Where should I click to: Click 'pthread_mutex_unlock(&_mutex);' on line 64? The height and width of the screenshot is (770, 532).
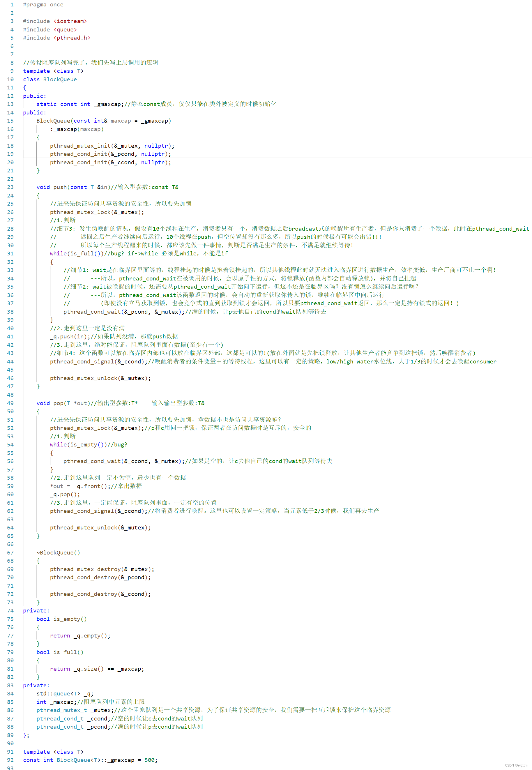[100, 528]
